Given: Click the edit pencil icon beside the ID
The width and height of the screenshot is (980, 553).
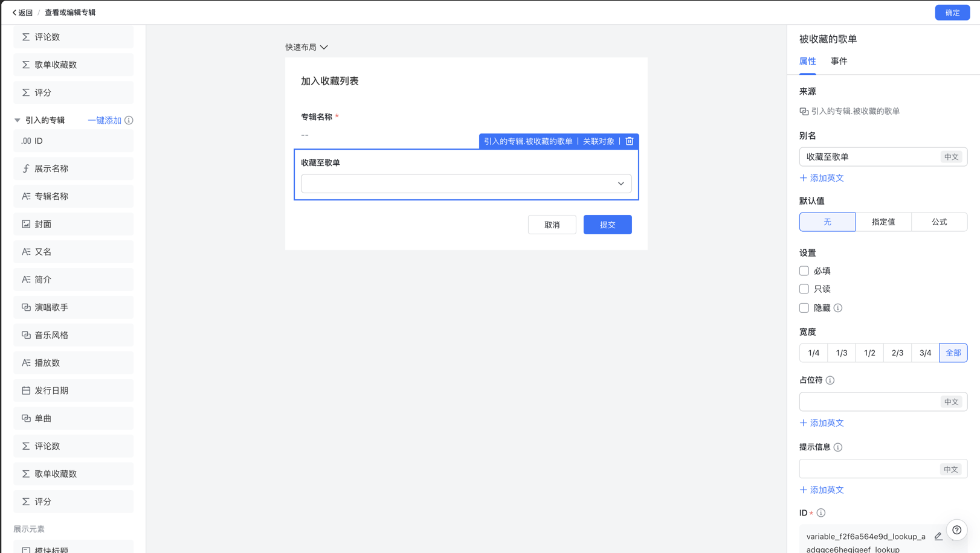Looking at the screenshot, I should 938,536.
